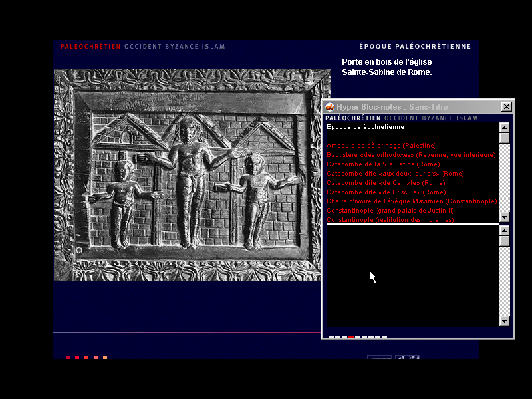Click up arrow of the upper list scrollbar
This screenshot has height=399, width=532.
[505, 128]
